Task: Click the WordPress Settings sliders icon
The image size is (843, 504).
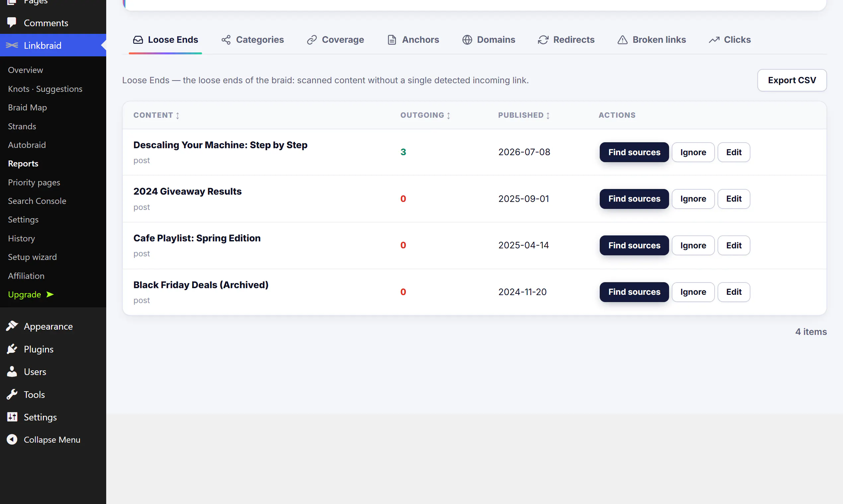Action: tap(12, 417)
